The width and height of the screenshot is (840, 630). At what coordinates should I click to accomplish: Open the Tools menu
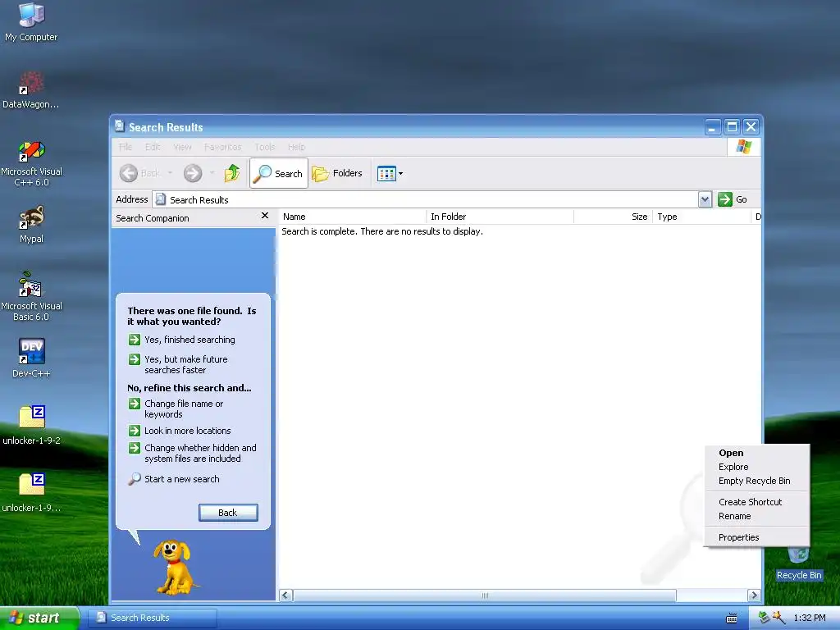coord(265,147)
